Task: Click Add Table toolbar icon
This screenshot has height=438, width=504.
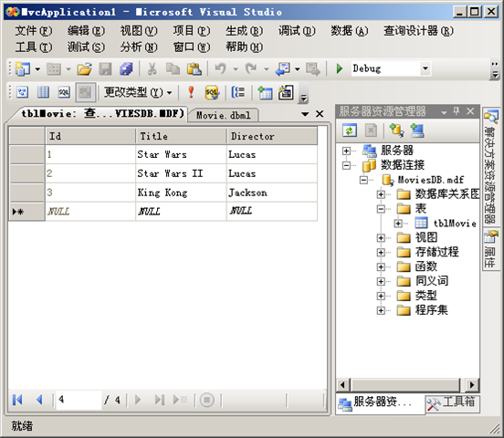Action: [265, 92]
